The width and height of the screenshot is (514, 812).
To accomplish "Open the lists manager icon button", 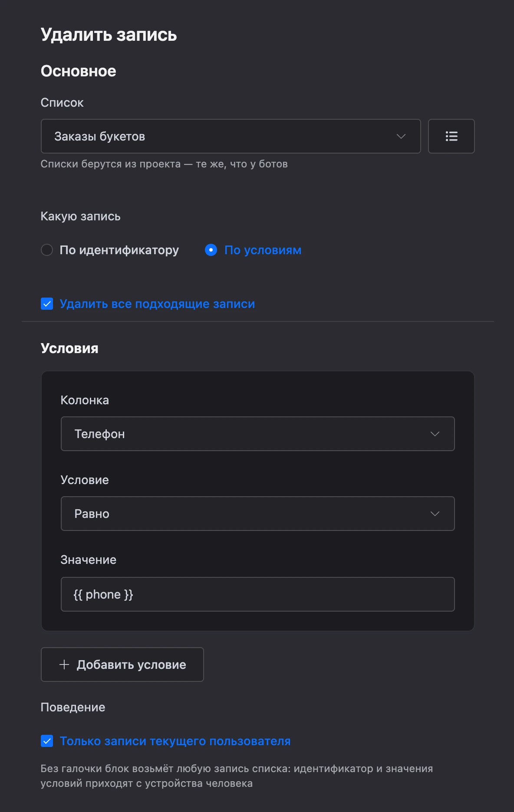I will (451, 136).
